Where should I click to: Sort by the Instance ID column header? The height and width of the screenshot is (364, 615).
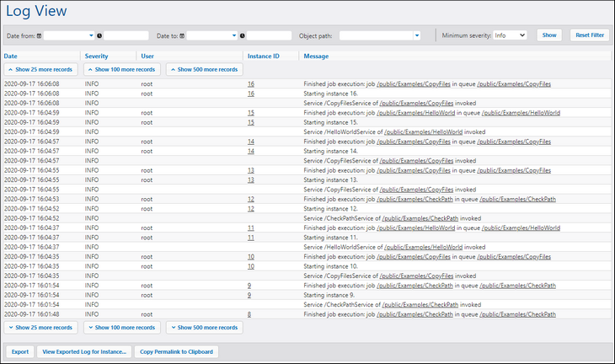coord(263,56)
